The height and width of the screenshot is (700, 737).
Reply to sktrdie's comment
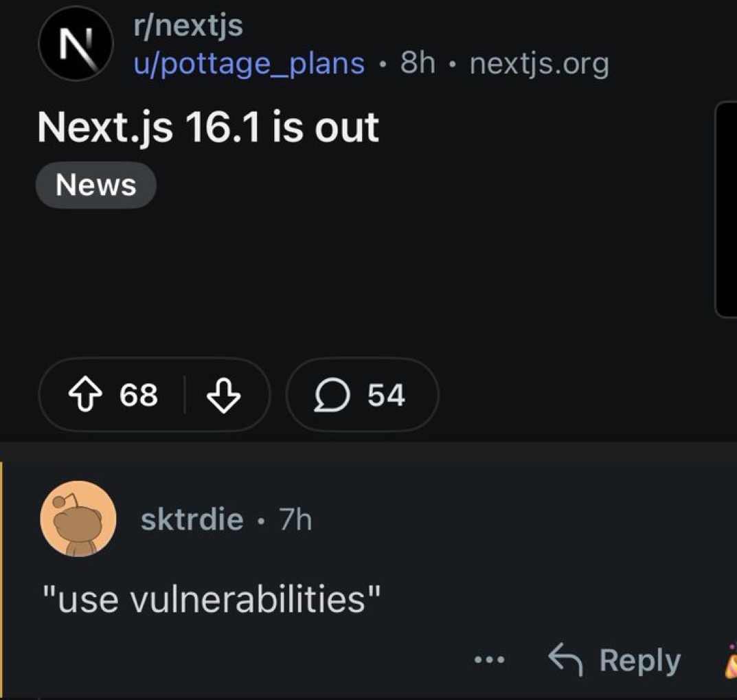point(614,660)
